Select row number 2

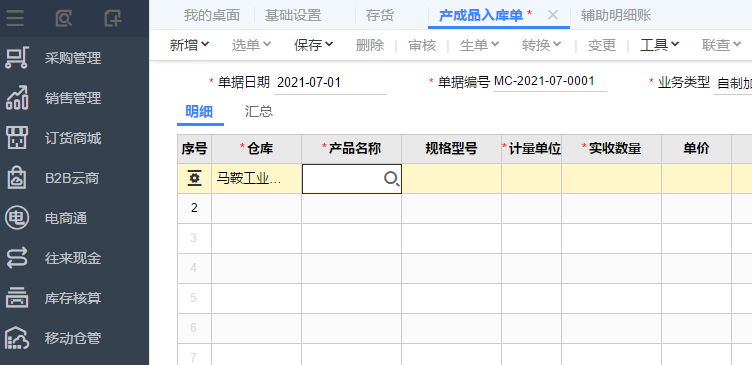(x=194, y=208)
